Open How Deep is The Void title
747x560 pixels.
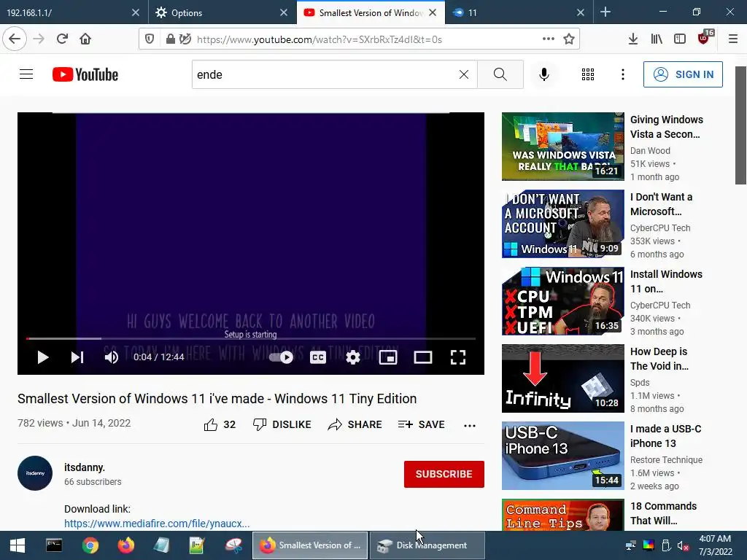(x=659, y=359)
